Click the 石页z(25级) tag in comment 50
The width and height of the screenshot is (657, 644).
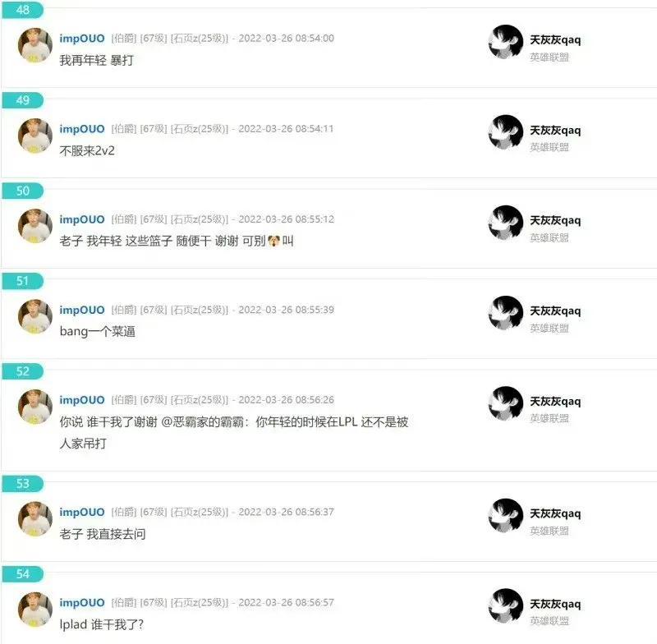click(x=200, y=219)
